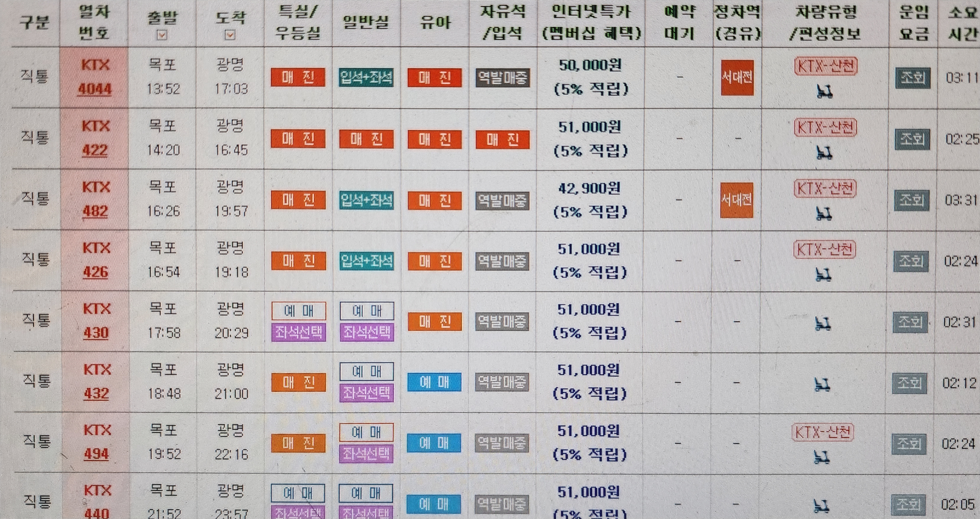Toggle the sort checkbox under 출발 header
This screenshot has width=980, height=519.
(x=162, y=35)
